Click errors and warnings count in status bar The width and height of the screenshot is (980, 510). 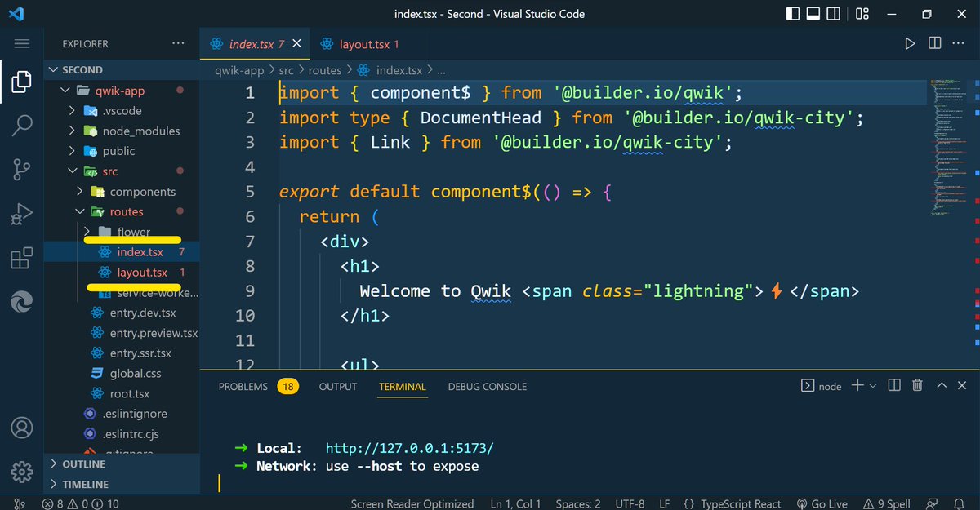tap(80, 503)
